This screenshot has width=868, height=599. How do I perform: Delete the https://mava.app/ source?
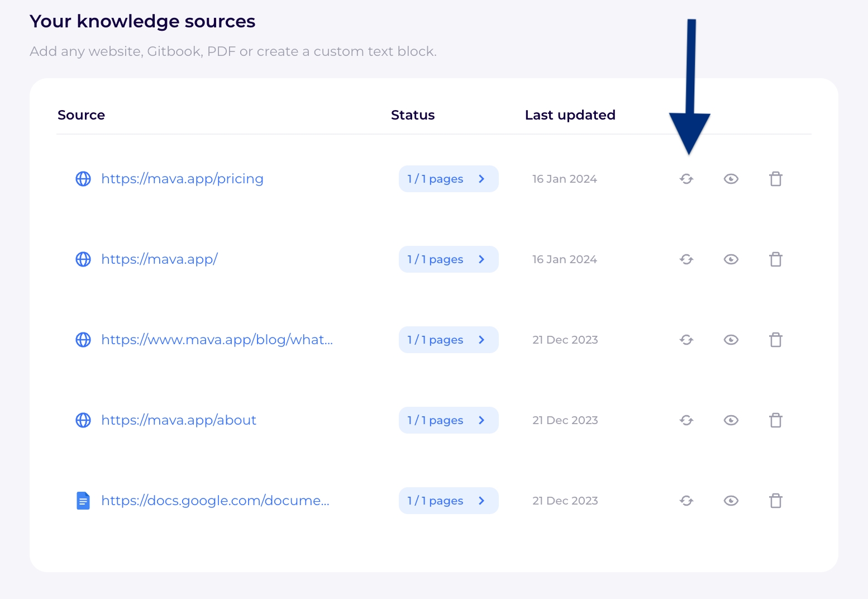point(775,259)
